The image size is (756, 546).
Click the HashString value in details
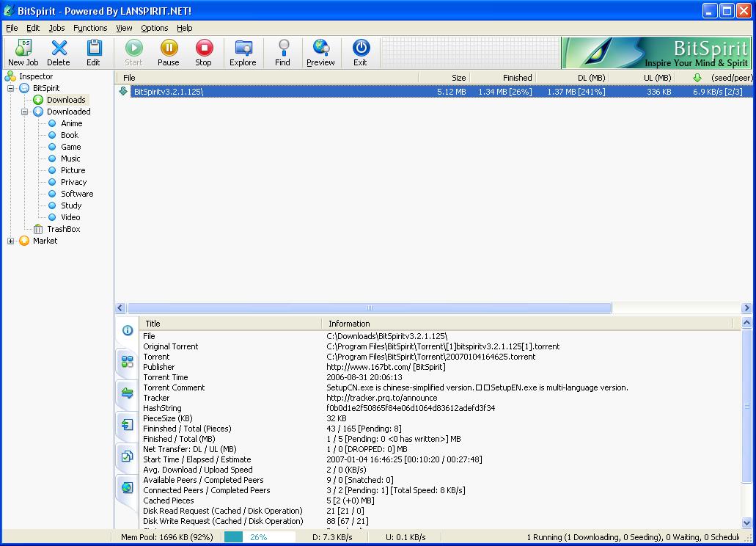(411, 408)
